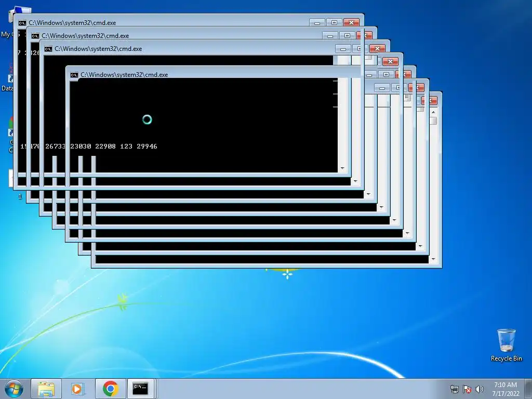Screen dimensions: 532x399
Task: Click the cmd icon in the topmost title bar
Action: pos(22,23)
